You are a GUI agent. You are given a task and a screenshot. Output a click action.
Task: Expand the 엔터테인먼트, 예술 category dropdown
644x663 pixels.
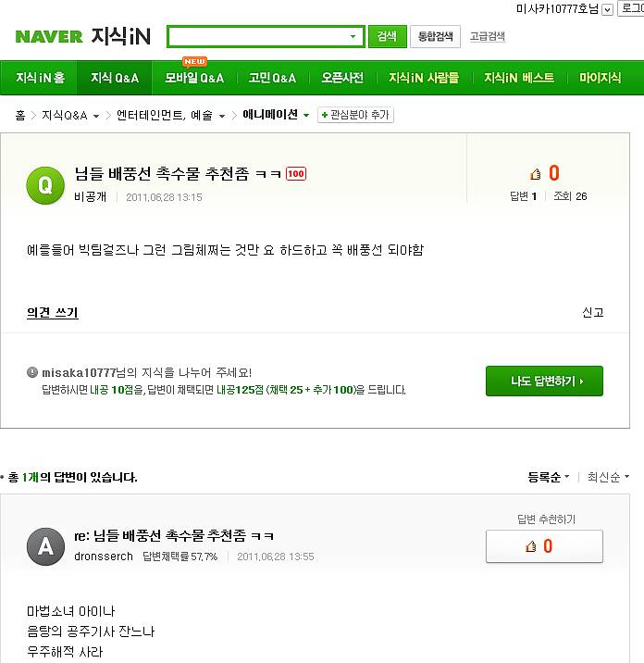click(x=221, y=116)
